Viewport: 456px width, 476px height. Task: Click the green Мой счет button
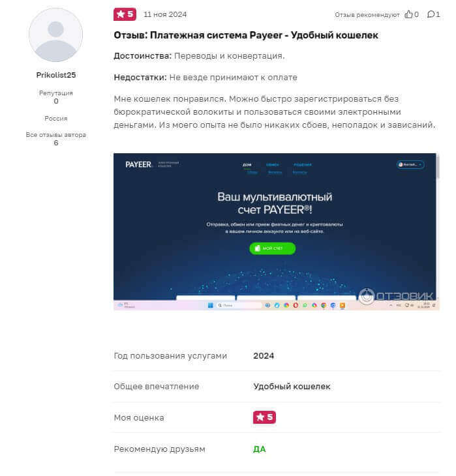(272, 248)
